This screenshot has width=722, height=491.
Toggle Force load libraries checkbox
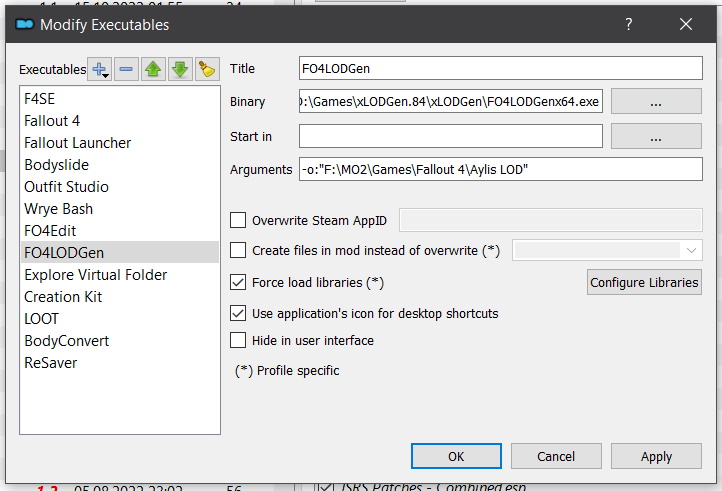click(x=238, y=282)
